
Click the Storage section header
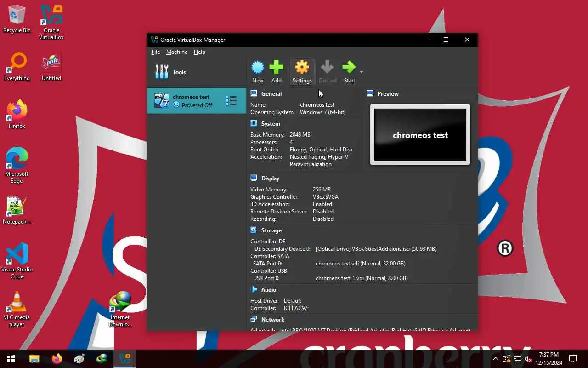tap(271, 230)
